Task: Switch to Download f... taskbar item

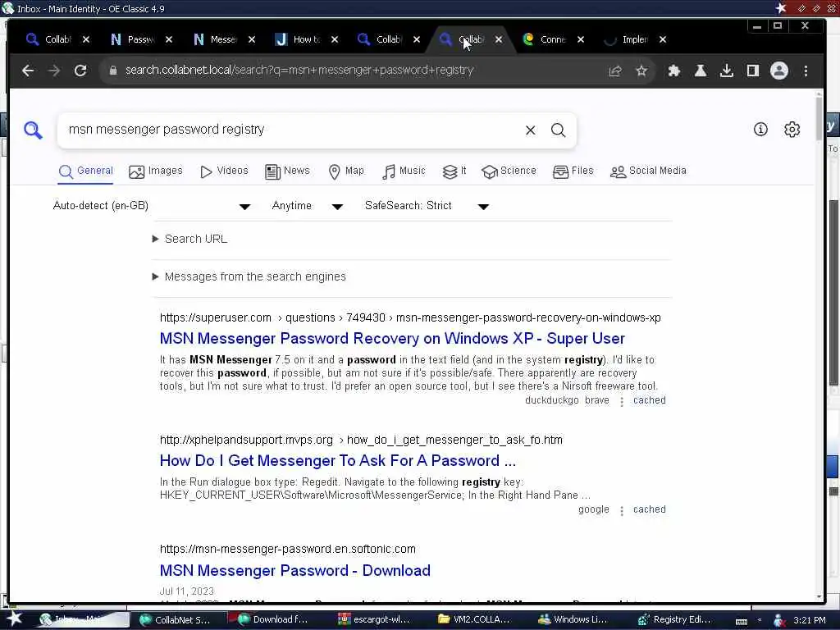Action: (x=272, y=620)
